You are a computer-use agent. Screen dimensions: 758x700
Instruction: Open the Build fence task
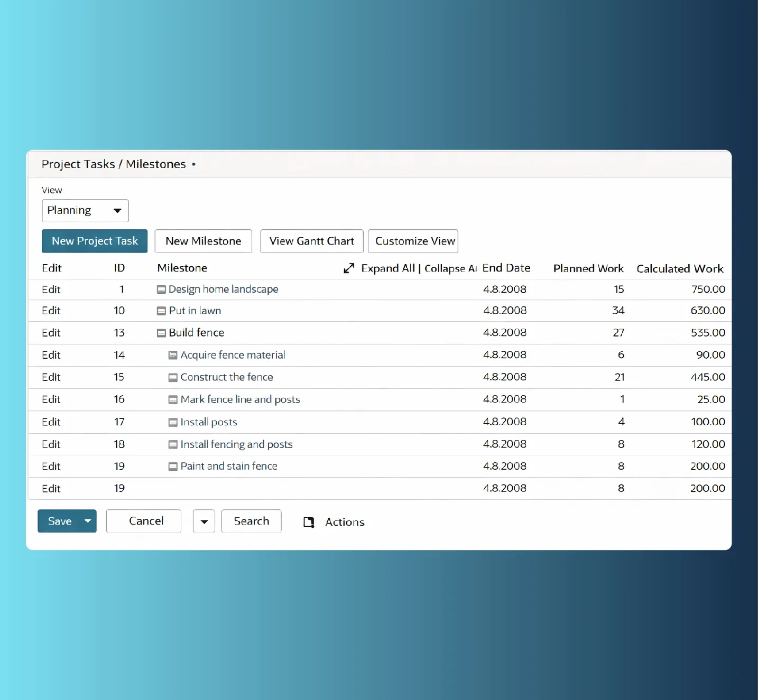(x=197, y=333)
